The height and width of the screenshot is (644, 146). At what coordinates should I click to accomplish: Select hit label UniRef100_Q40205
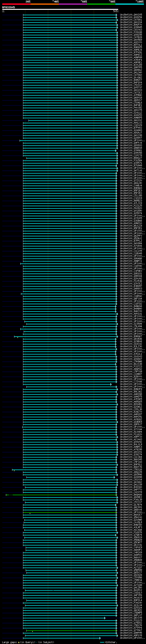pyautogui.click(x=131, y=15)
